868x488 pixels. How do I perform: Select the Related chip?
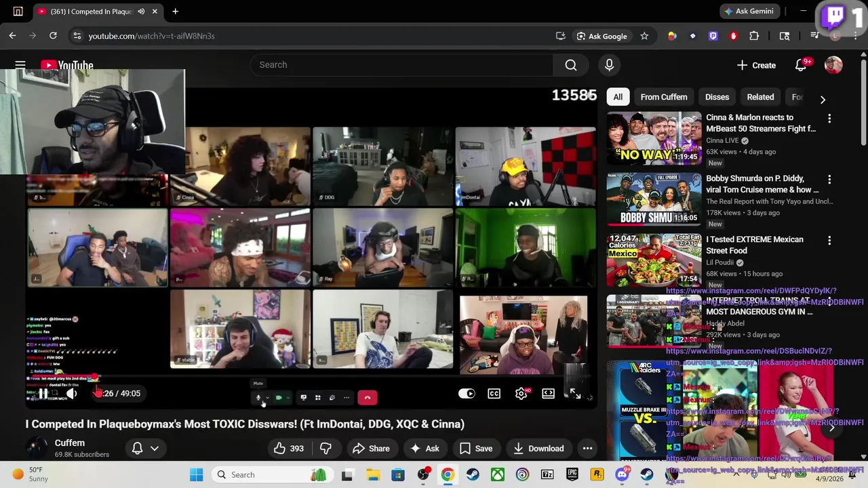pos(760,97)
